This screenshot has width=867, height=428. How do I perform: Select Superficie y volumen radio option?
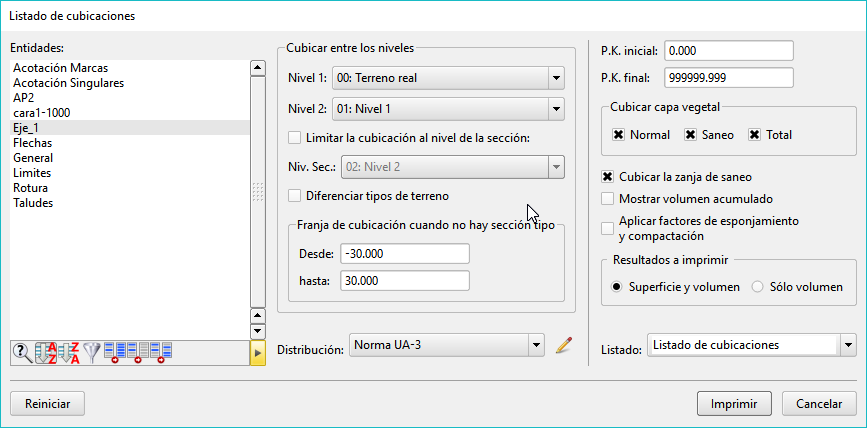[617, 287]
